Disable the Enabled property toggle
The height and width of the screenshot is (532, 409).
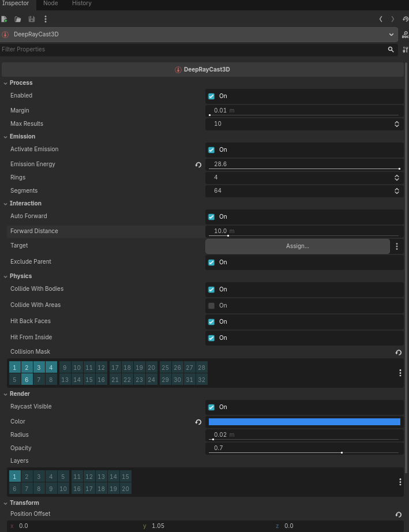(211, 96)
